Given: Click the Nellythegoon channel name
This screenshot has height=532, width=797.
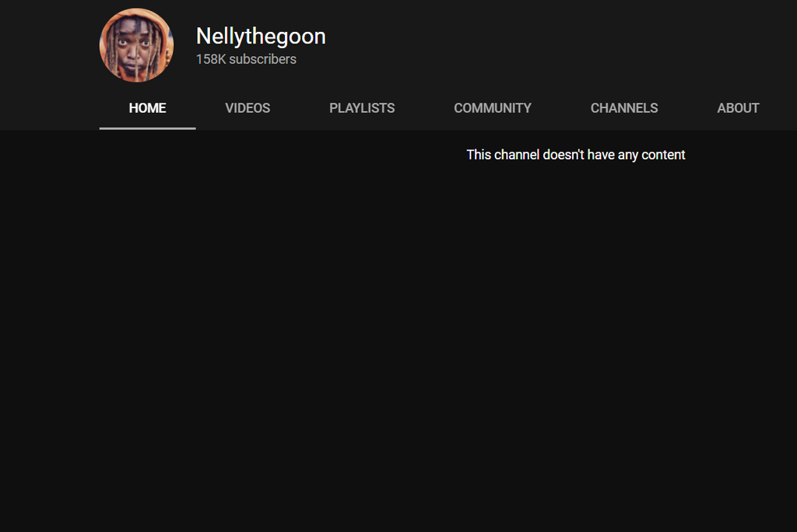Looking at the screenshot, I should click(261, 36).
